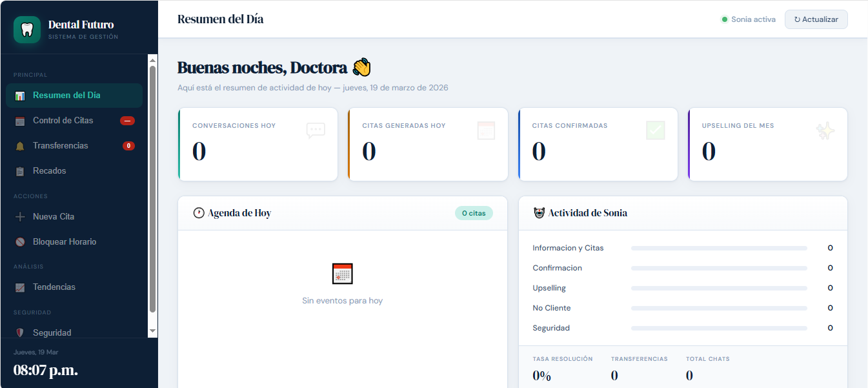Image resolution: width=868 pixels, height=388 pixels.
Task: Click sidebar scrollbar down arrow
Action: tap(153, 331)
